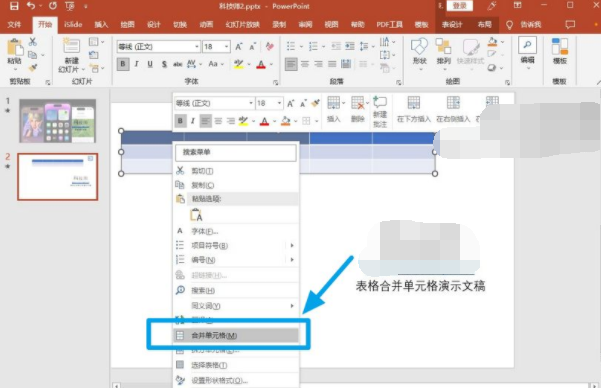Click the New Comment icon in the mini toolbar

(380, 103)
